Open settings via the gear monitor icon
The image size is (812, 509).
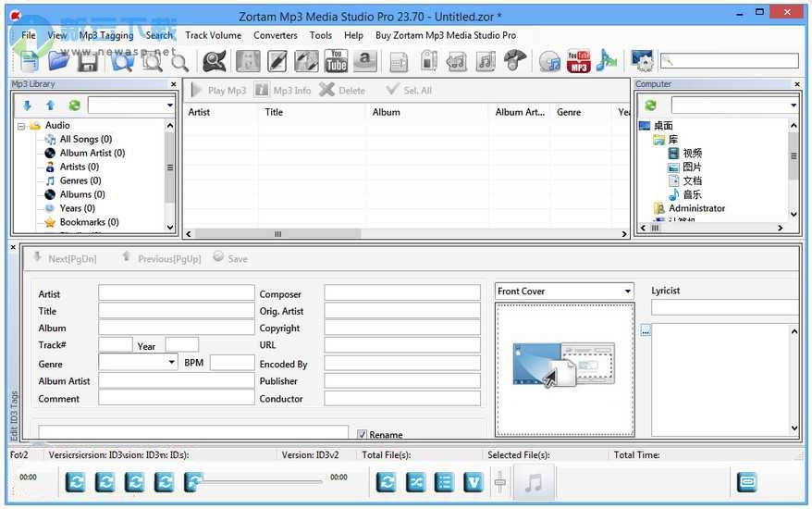pos(643,61)
